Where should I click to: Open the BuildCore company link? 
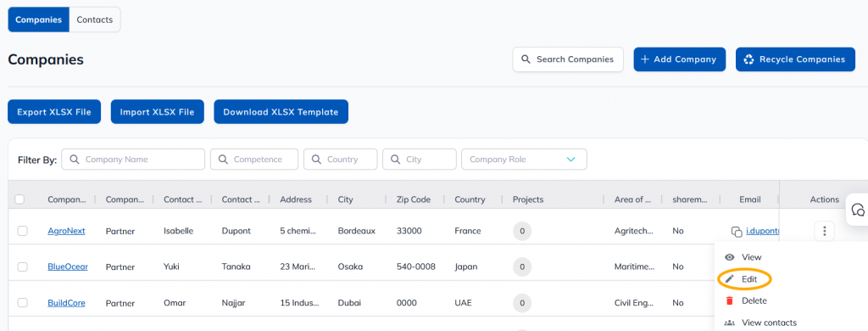click(66, 303)
